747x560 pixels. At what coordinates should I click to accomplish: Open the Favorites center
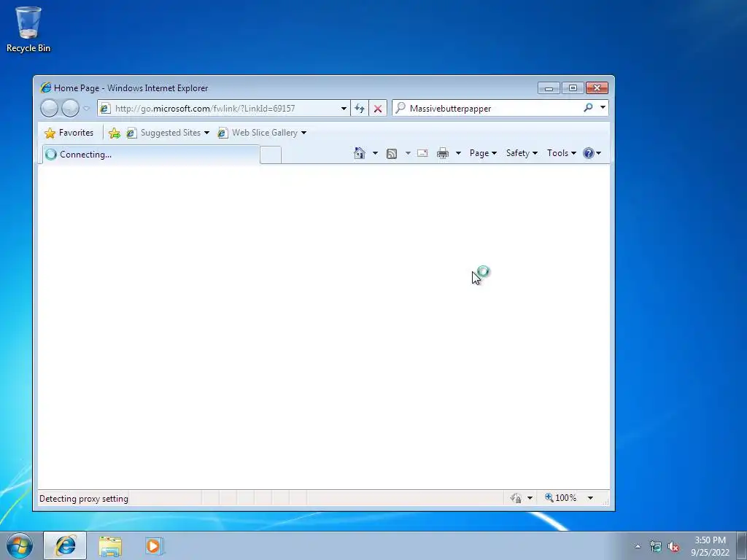(x=69, y=133)
